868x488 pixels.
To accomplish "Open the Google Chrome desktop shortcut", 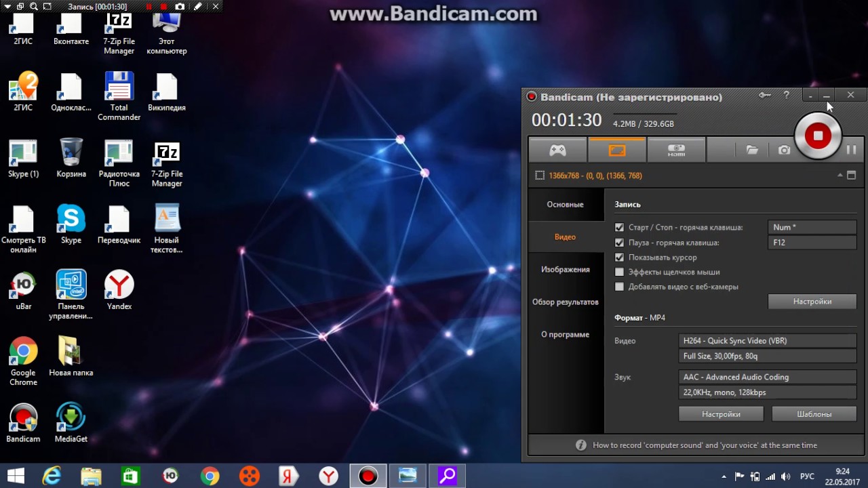I will 23,361.
